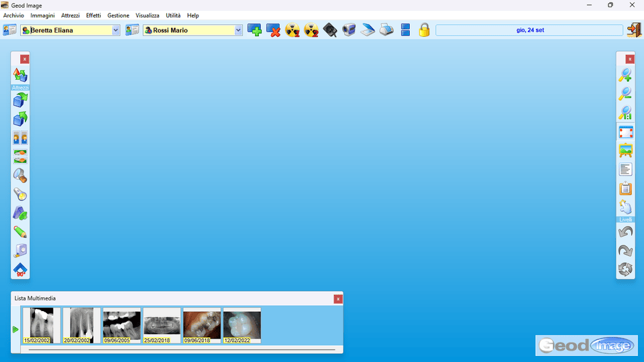The height and width of the screenshot is (362, 644).
Task: Open the Immagini menu
Action: [42, 15]
